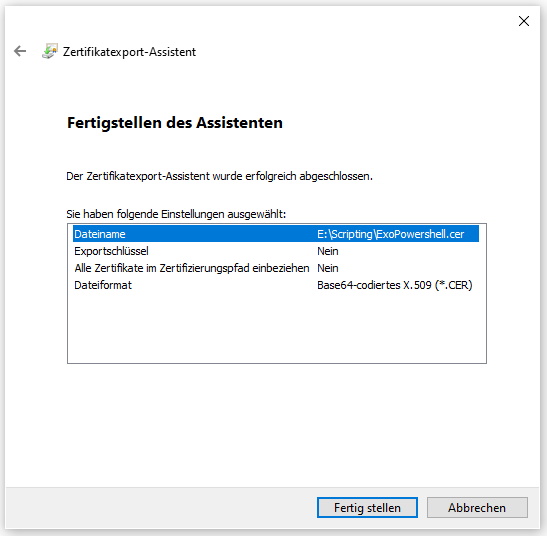Click the Nein value for Exportschlüssel
The height and width of the screenshot is (536, 547).
pyautogui.click(x=328, y=251)
